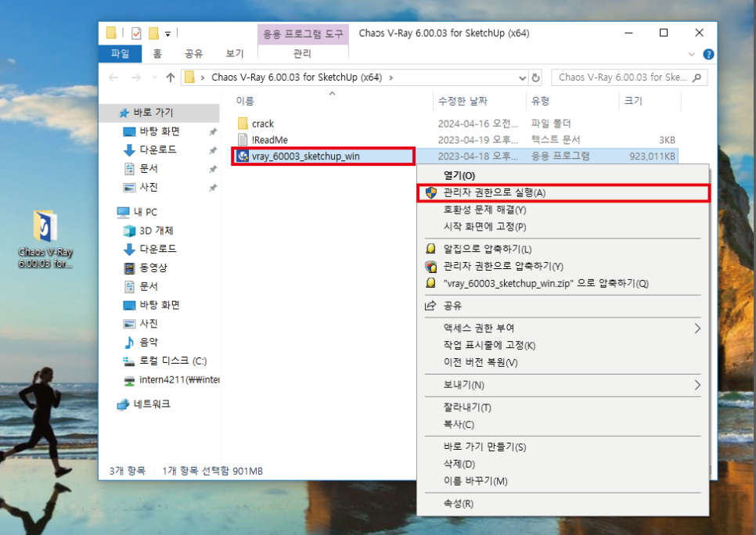Open the Chaos V-Ray desktop shortcut icon
The width and height of the screenshot is (756, 535).
pos(45,225)
